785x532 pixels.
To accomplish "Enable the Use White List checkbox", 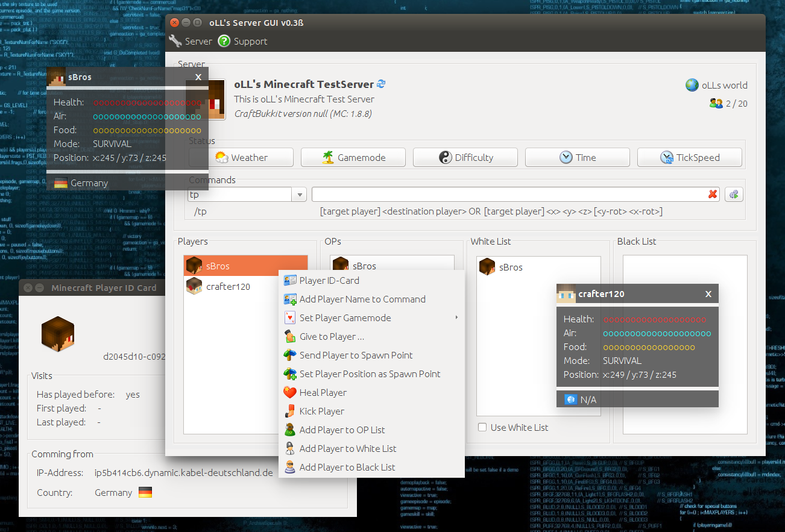I will tap(482, 427).
